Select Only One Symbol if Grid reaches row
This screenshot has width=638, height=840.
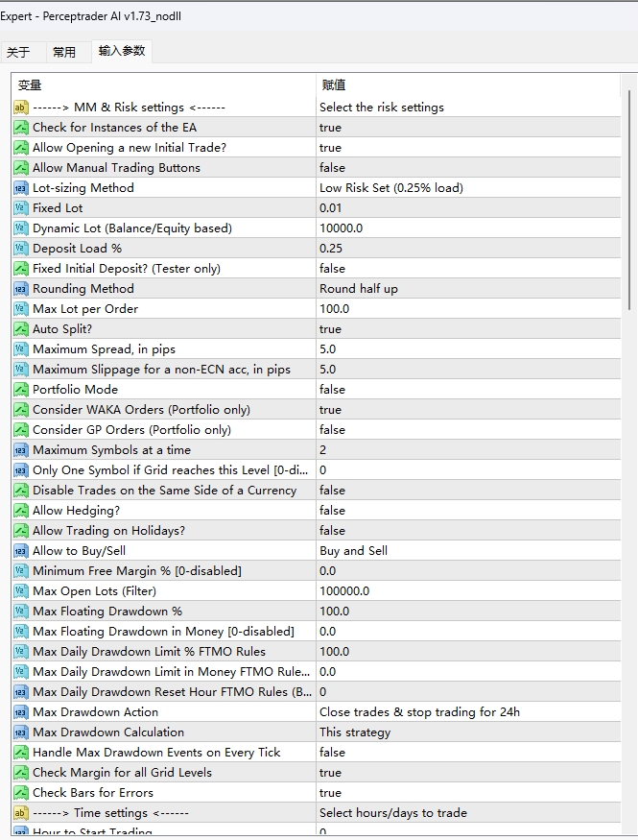170,470
